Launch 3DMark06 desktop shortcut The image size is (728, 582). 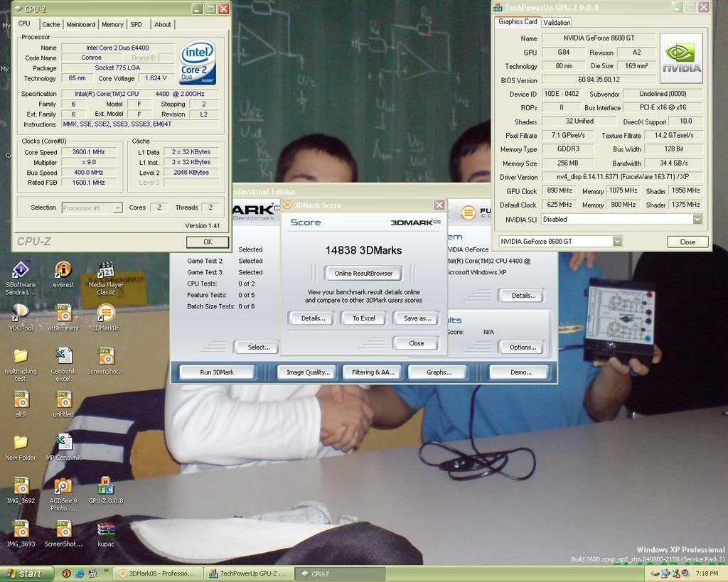pyautogui.click(x=106, y=317)
